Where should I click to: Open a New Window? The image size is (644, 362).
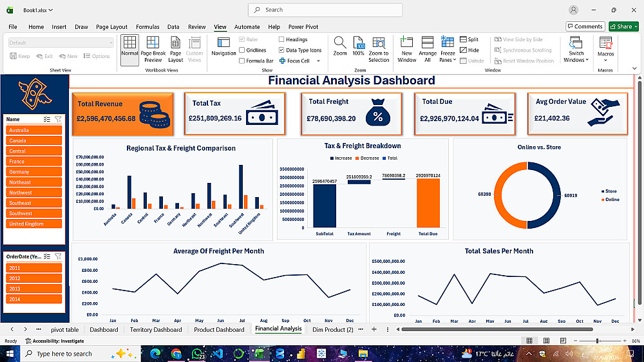click(406, 50)
